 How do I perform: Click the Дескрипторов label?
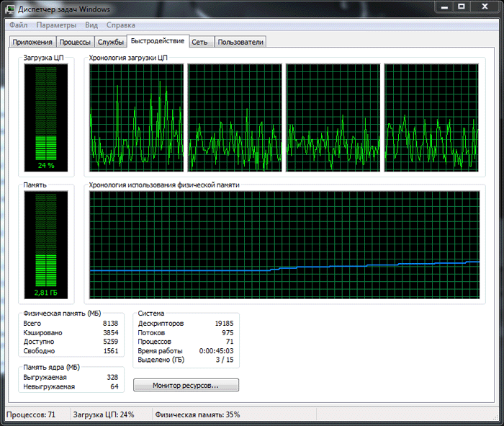click(161, 324)
